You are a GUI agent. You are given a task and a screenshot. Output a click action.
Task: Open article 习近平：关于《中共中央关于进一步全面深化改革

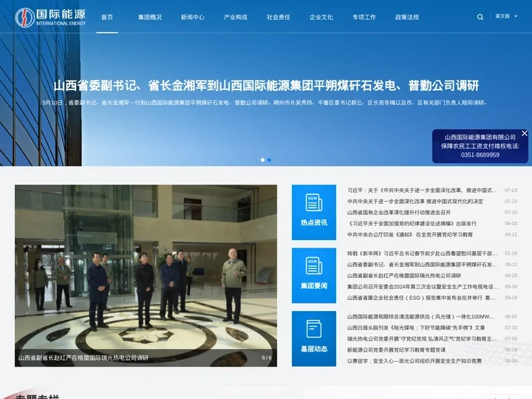point(422,191)
